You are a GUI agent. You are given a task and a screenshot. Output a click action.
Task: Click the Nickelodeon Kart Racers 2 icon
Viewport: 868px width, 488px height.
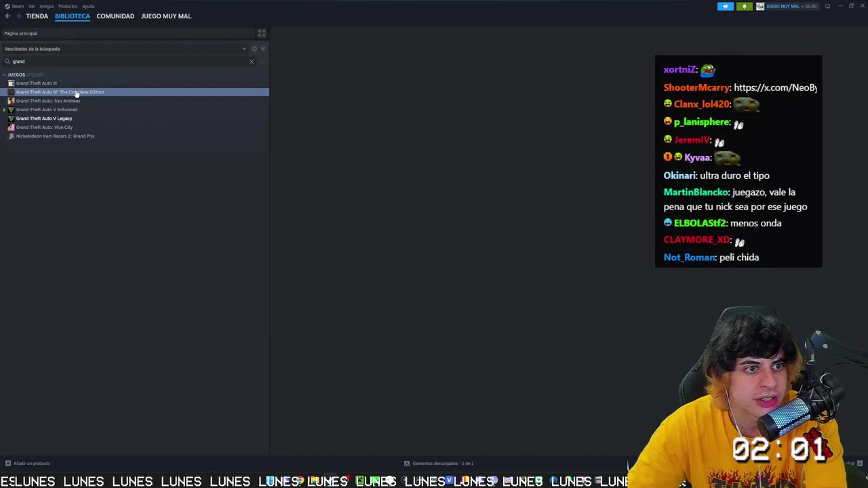click(x=11, y=136)
